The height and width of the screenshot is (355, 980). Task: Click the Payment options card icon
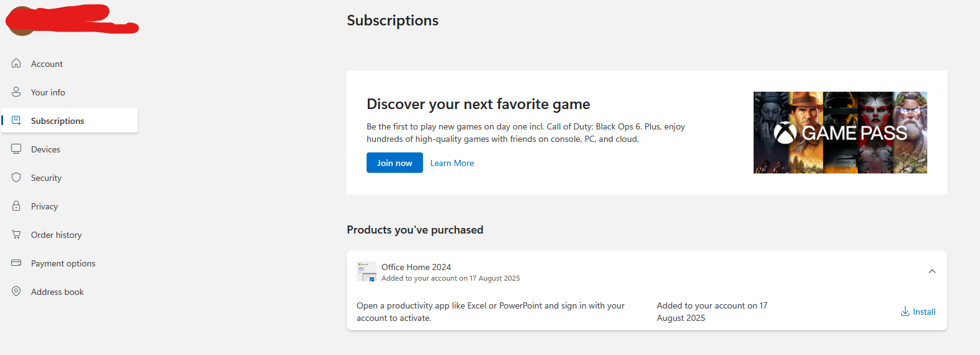16,263
